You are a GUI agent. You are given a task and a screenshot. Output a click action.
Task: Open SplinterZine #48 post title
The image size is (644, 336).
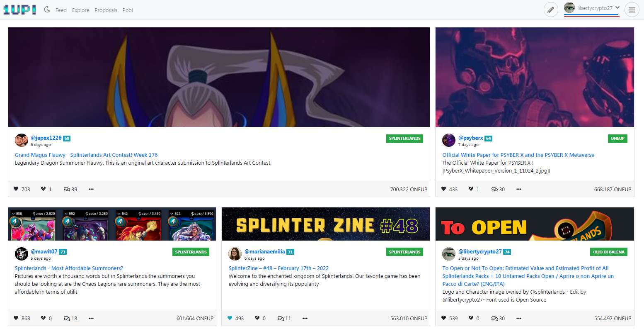278,268
